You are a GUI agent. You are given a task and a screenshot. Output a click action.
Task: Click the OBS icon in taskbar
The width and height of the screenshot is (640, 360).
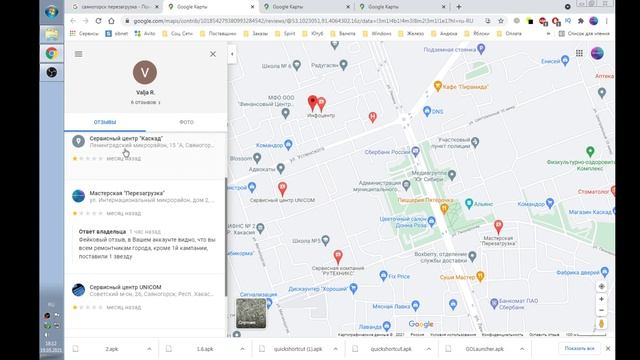tap(51, 72)
